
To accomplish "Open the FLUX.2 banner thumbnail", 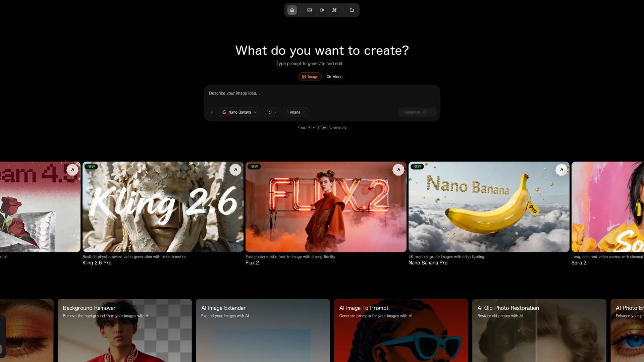I will click(326, 207).
